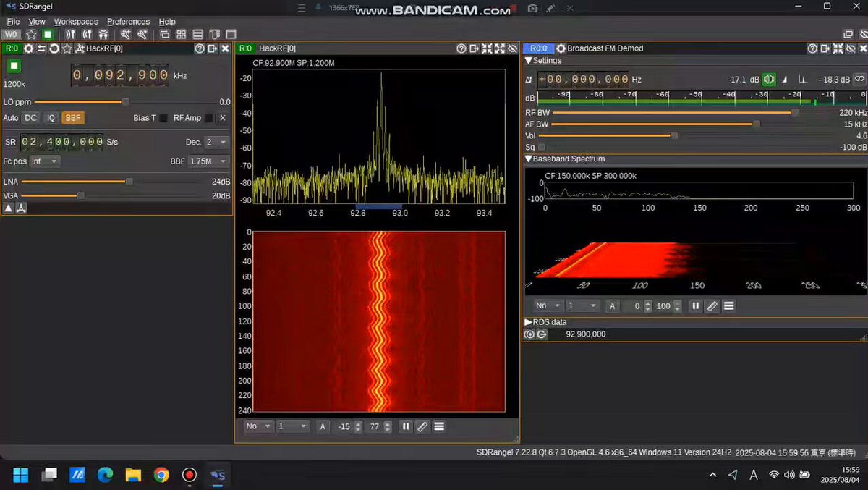Image resolution: width=868 pixels, height=490 pixels.
Task: Click the Sq squelch slider
Action: point(686,147)
